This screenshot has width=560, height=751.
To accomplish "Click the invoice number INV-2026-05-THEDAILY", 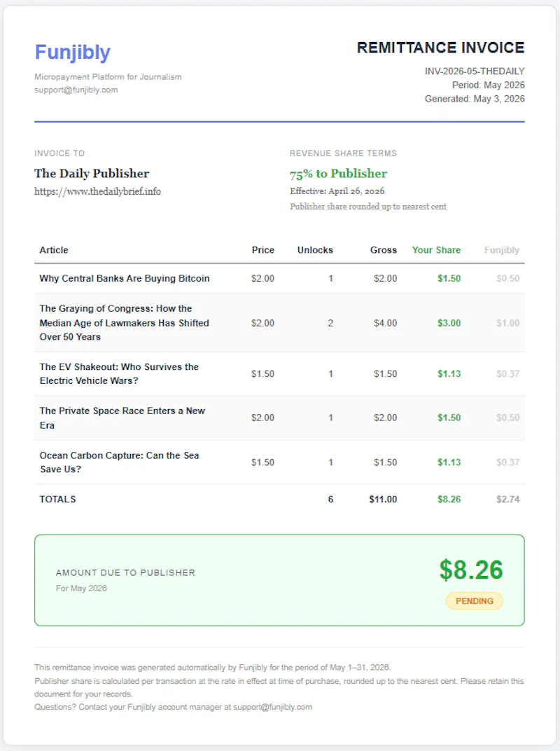I will point(475,71).
